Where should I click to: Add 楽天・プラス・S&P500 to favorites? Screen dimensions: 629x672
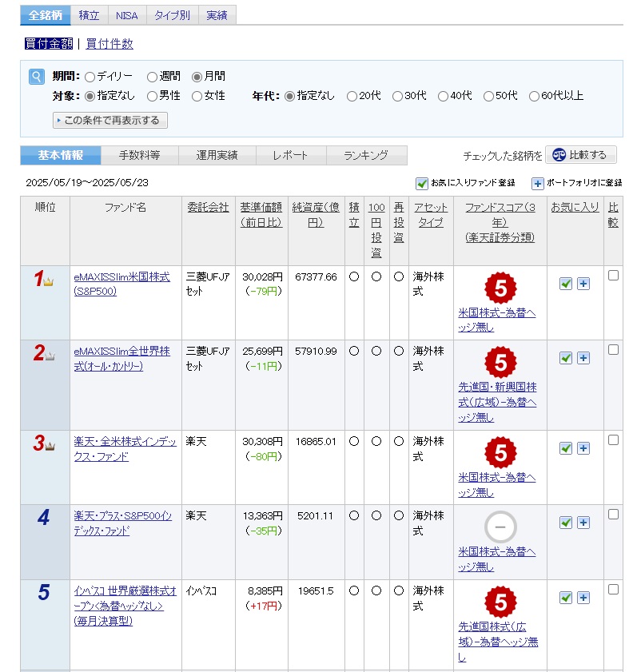coord(566,523)
